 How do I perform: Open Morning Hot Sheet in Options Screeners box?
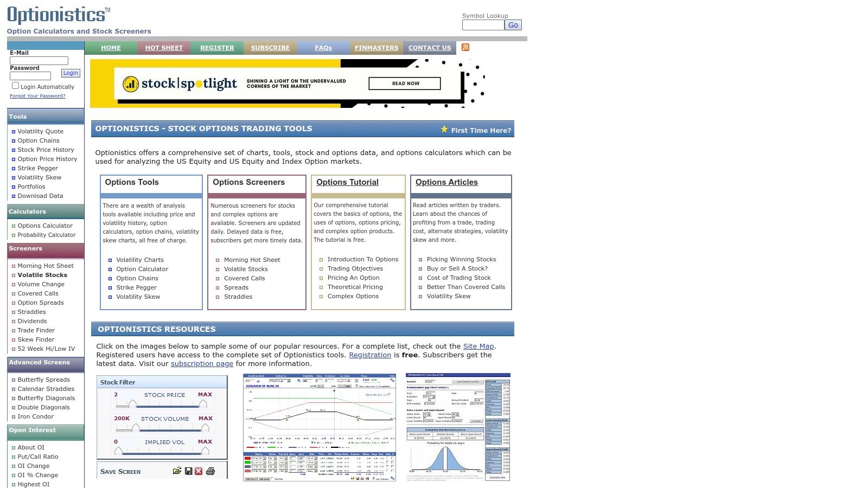point(252,260)
